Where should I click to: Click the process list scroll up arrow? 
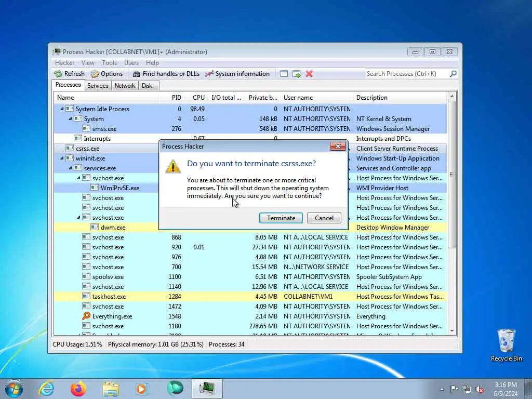pos(451,97)
